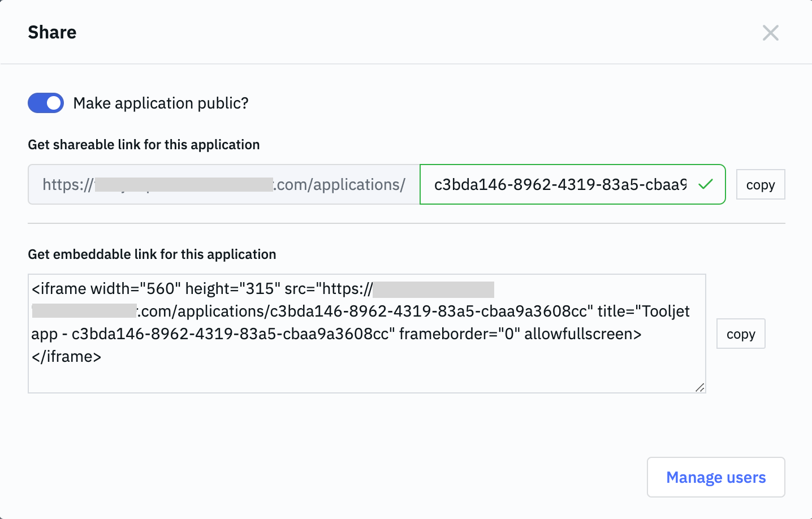The height and width of the screenshot is (519, 812).
Task: Click height="315" in the embed code
Action: 232,289
